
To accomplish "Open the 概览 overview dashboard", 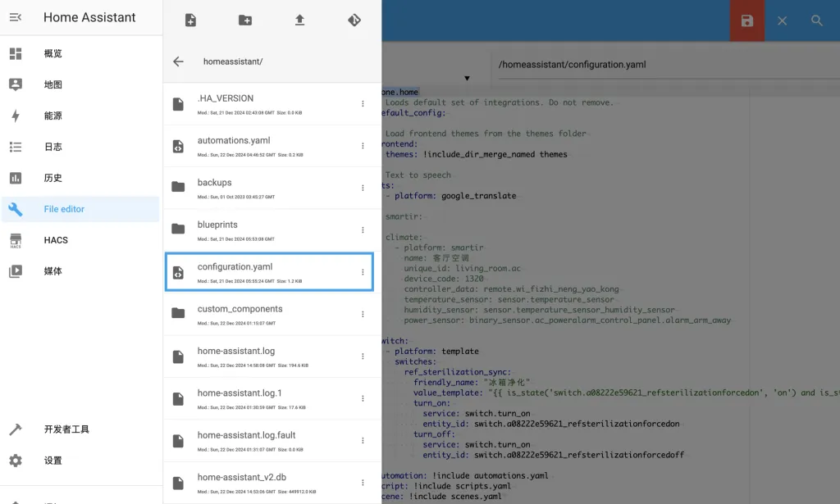I will point(80,53).
